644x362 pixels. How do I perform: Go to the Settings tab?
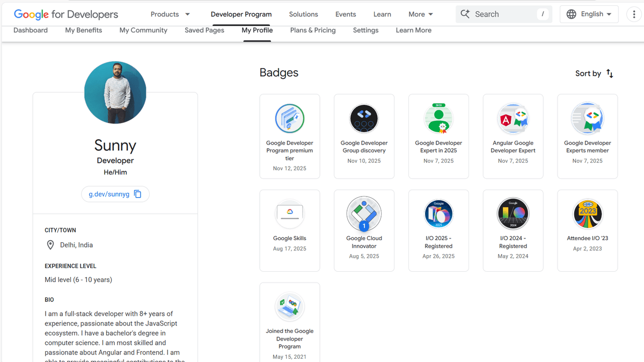pyautogui.click(x=365, y=31)
